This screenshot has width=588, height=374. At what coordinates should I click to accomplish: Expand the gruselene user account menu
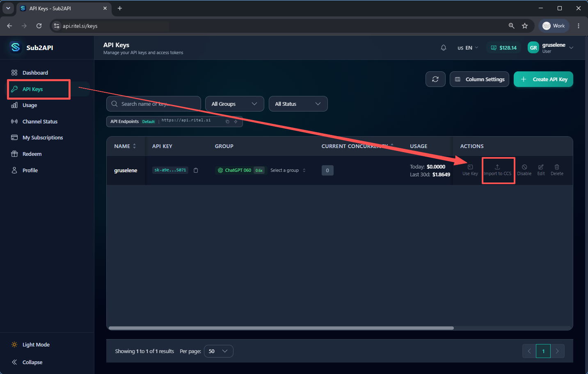point(551,48)
